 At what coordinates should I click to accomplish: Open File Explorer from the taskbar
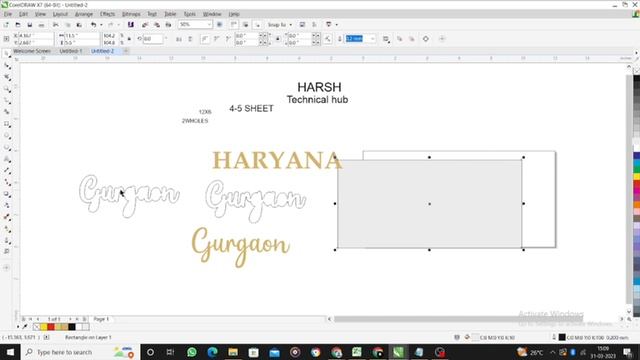pos(233,352)
